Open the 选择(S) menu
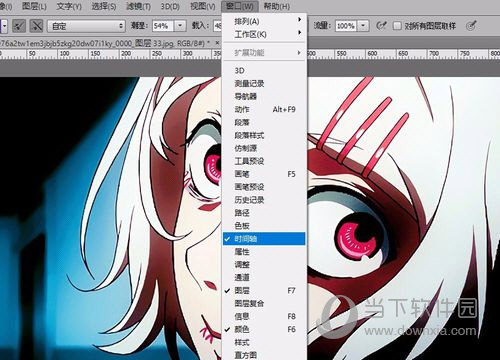The image size is (500, 360). [104, 6]
